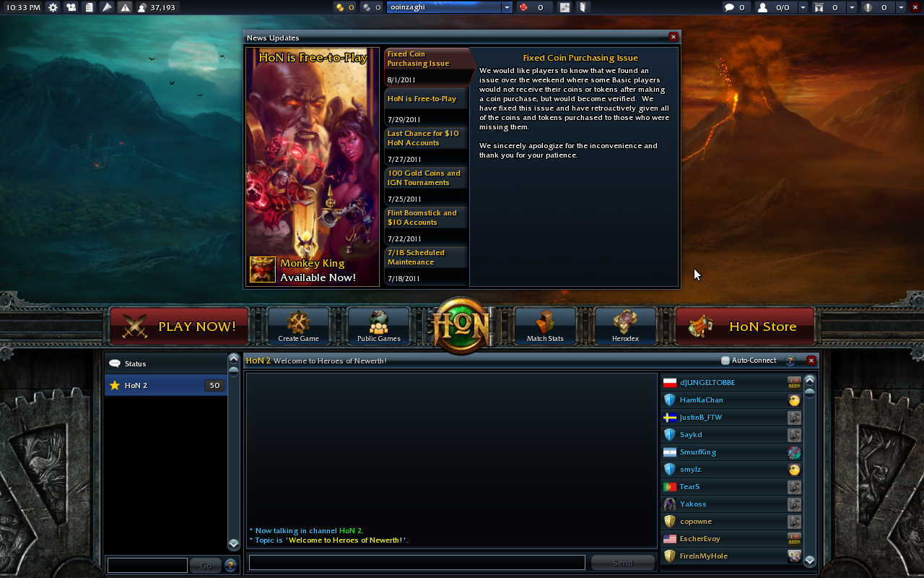
Task: Select '7/18 Scheduled Maintenance' news tab
Action: (x=426, y=266)
